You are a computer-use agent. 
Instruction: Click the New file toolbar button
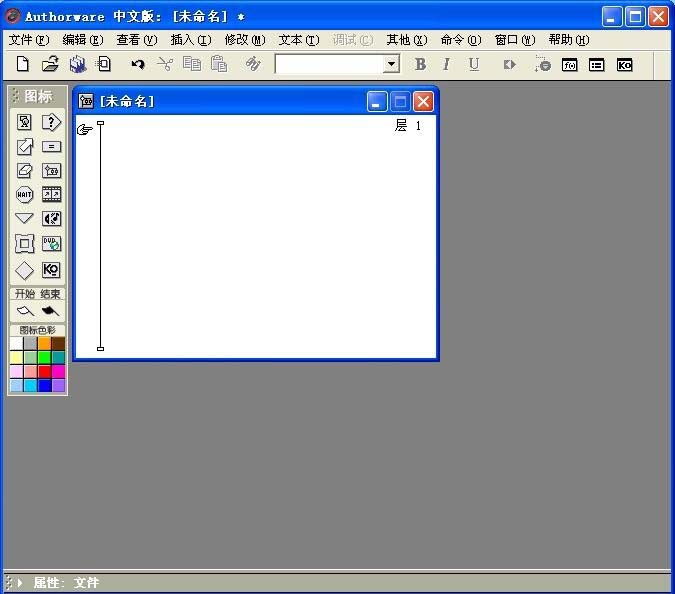(22, 64)
